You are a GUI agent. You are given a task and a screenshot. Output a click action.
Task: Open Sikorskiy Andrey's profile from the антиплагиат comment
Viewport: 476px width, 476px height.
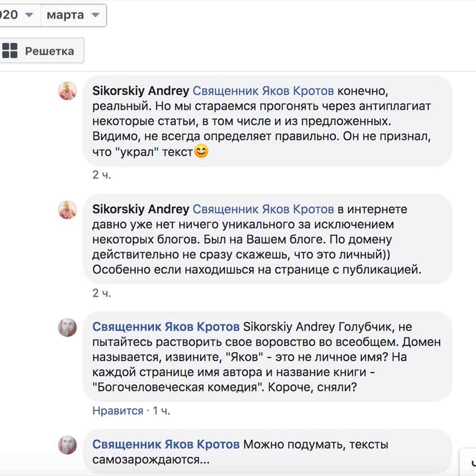tap(141, 91)
